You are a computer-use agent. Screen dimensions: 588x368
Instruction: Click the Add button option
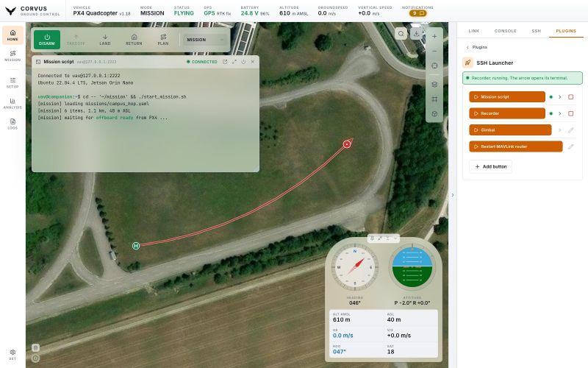[x=490, y=166]
